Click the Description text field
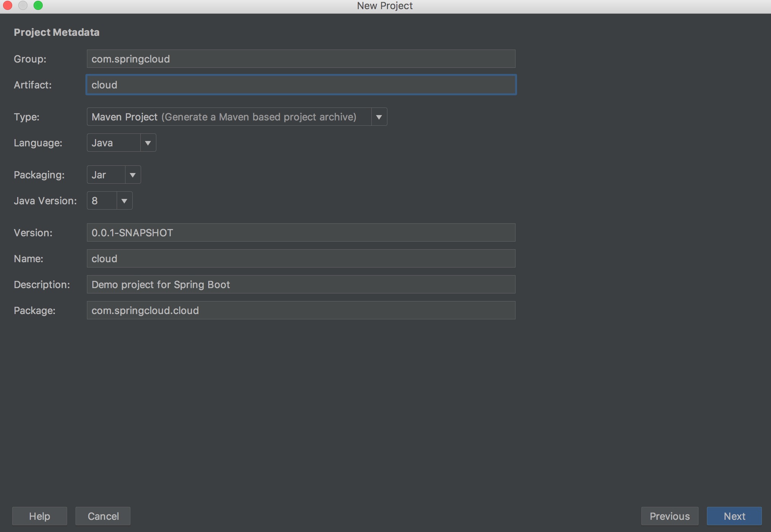 pos(300,284)
